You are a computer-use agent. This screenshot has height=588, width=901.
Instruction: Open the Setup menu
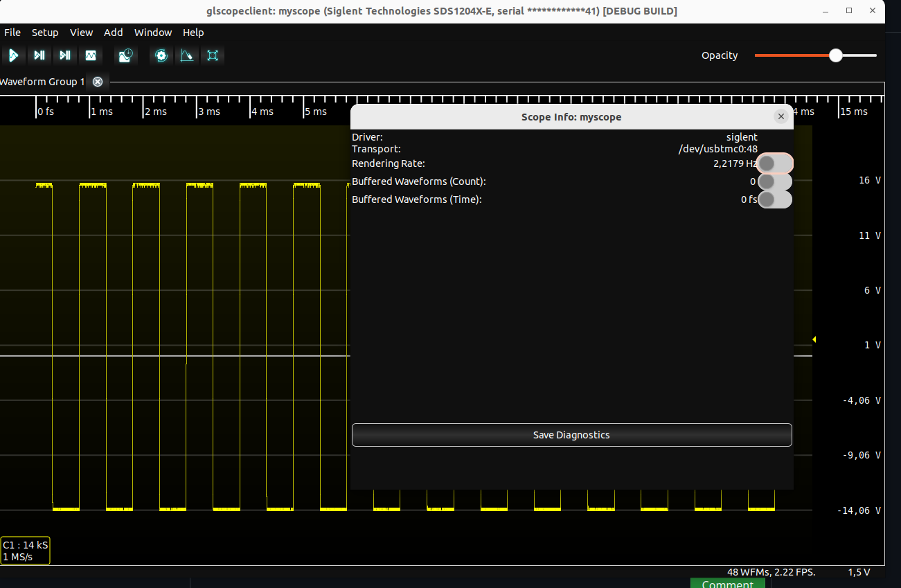[x=45, y=33]
